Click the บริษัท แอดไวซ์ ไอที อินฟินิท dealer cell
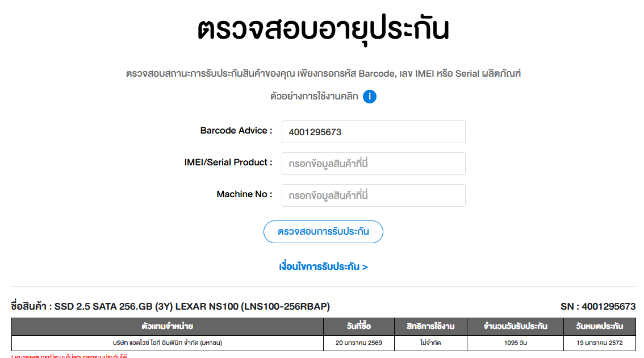Screen dimensions: 644x358 point(168,343)
